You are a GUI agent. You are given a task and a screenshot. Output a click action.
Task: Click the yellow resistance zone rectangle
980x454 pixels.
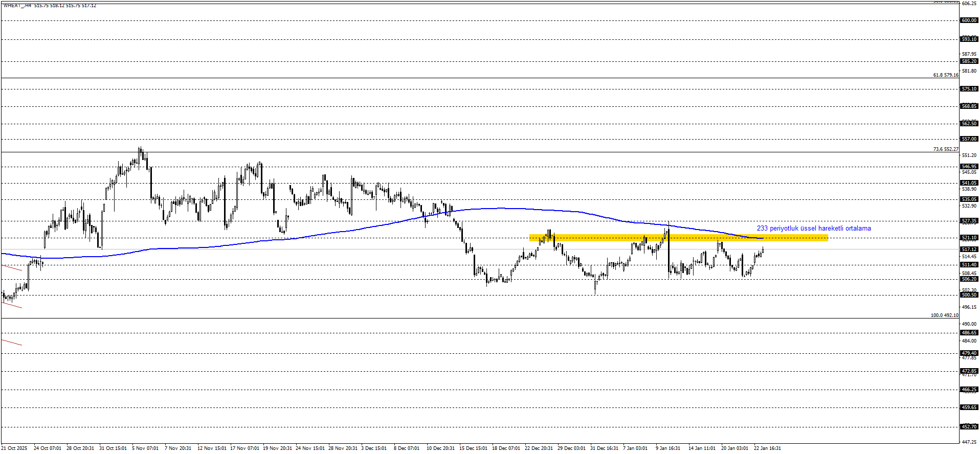point(678,237)
